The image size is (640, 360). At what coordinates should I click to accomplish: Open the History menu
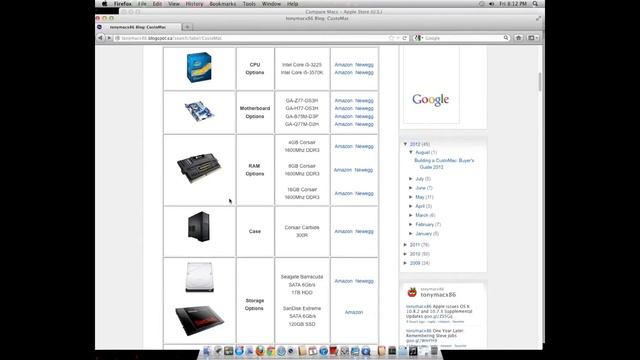click(x=194, y=4)
